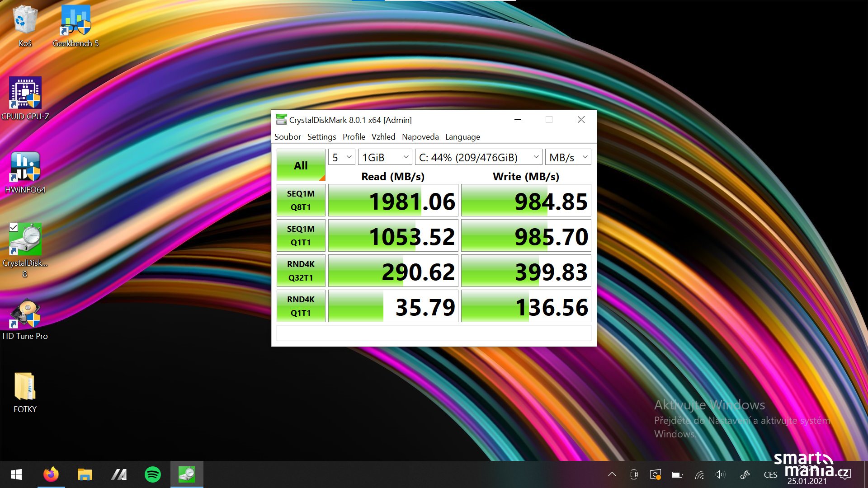Click the Write (MB/s) column header
The height and width of the screenshot is (488, 868).
(x=526, y=176)
